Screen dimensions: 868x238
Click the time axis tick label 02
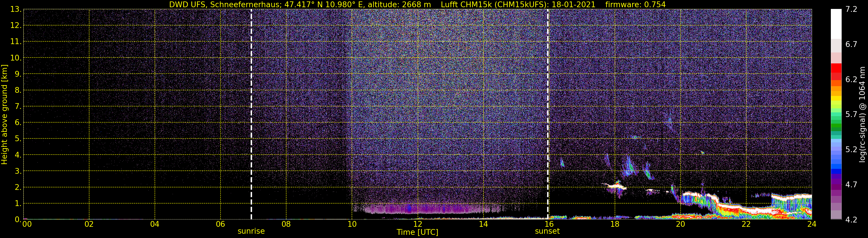click(89, 224)
